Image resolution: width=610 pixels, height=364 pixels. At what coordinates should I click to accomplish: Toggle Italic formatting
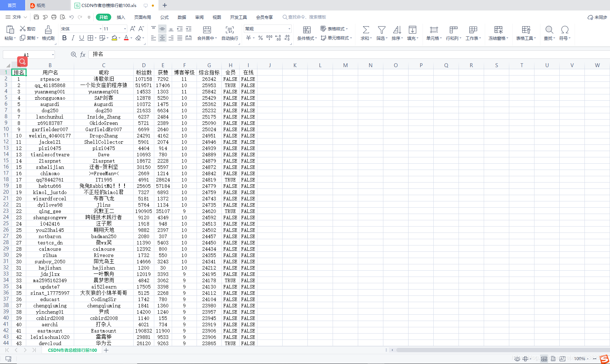[73, 38]
